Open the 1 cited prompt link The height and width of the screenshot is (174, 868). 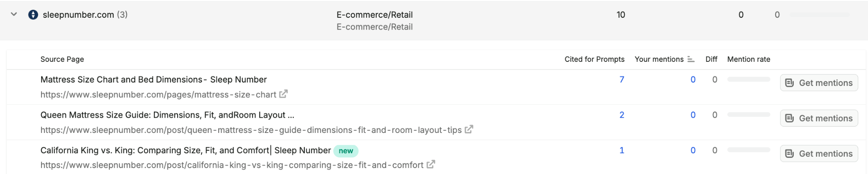[x=622, y=150]
